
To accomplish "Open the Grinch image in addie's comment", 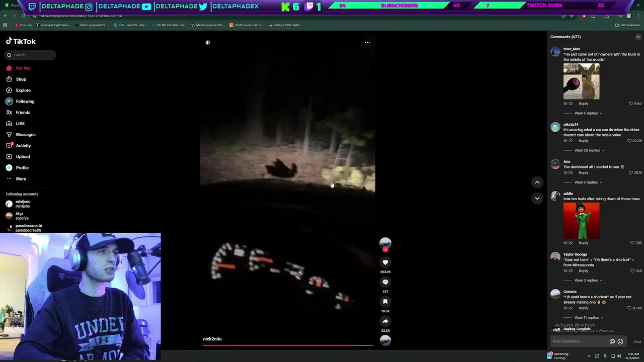I will coord(582,221).
